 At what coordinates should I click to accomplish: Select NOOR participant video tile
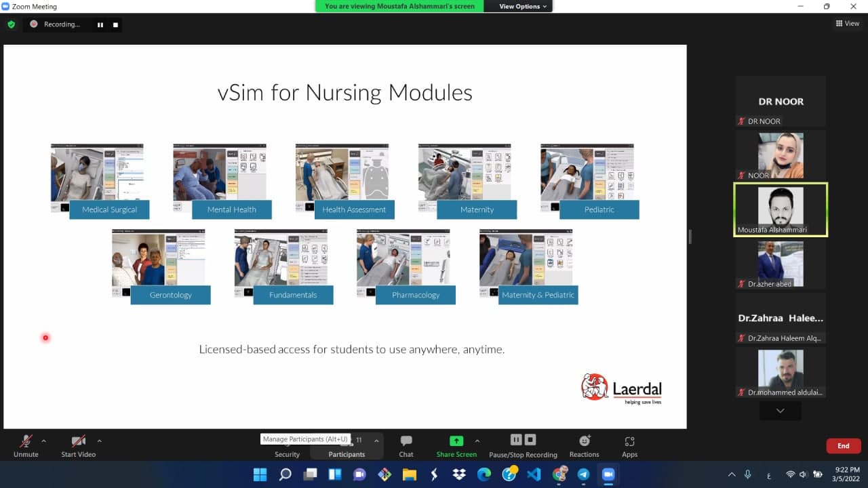click(781, 155)
